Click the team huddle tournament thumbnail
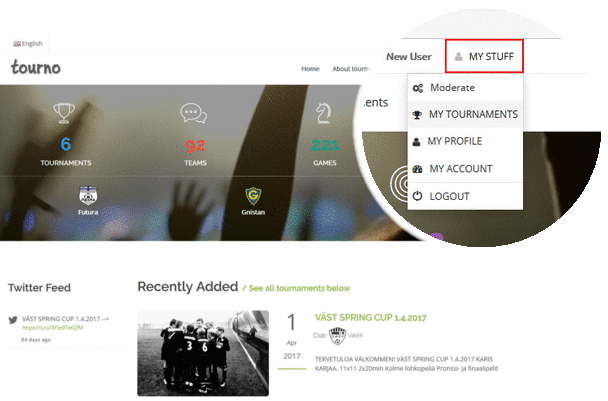This screenshot has width=608, height=401. click(205, 355)
